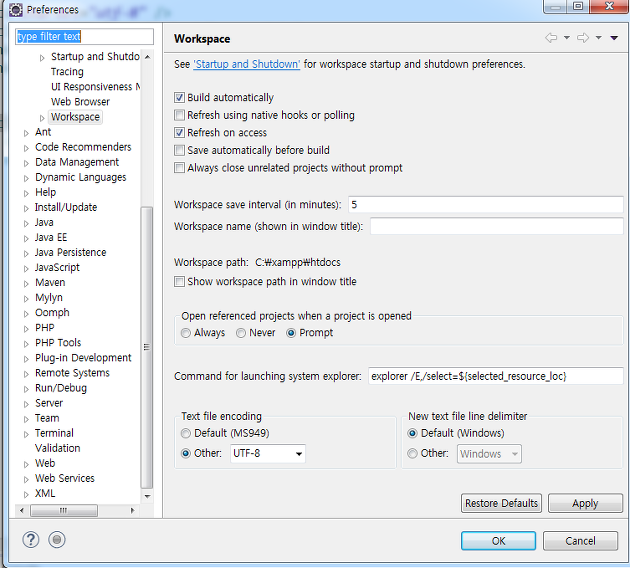The width and height of the screenshot is (630, 568).
Task: Select Always for opening referenced projects
Action: coord(186,333)
